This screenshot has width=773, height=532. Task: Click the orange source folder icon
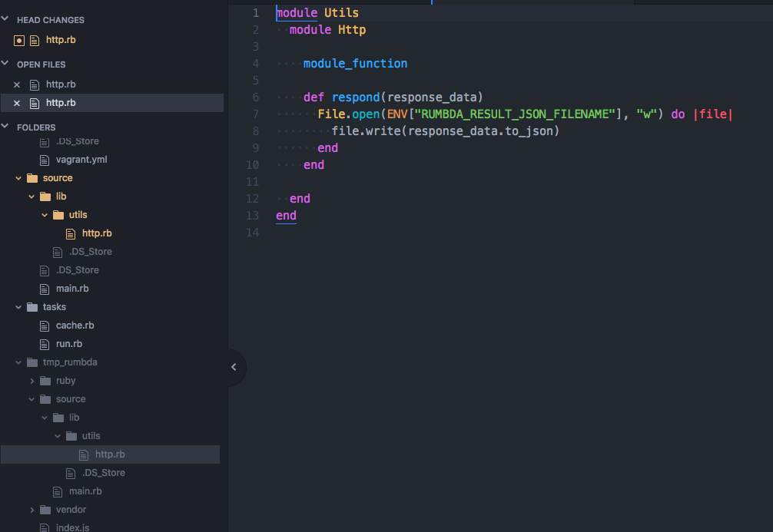pos(32,178)
